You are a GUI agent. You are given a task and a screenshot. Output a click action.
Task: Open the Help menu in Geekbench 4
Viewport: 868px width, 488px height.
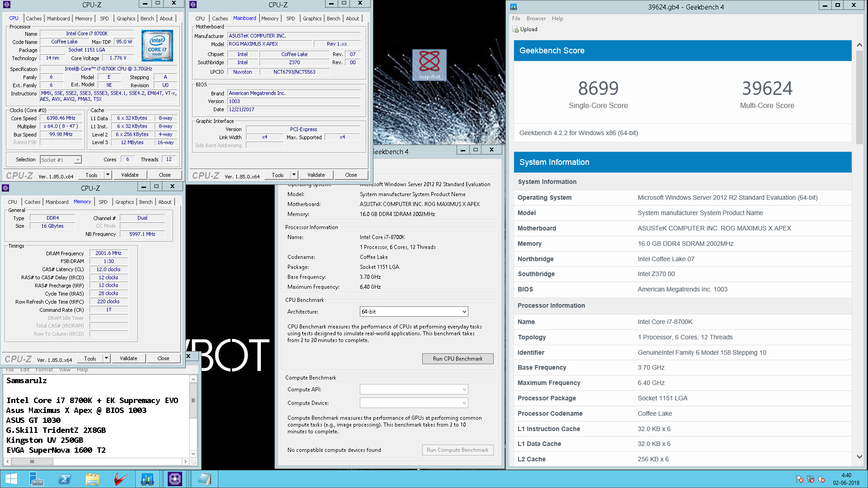tap(557, 19)
